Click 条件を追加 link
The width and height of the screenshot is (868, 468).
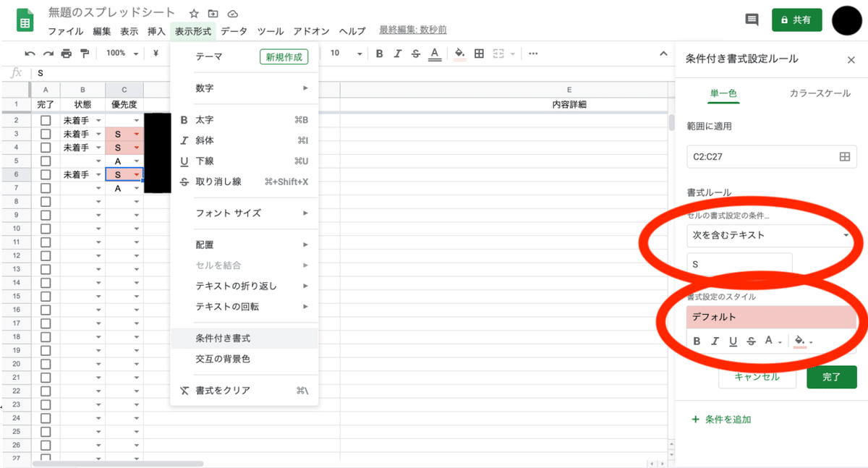tap(722, 420)
